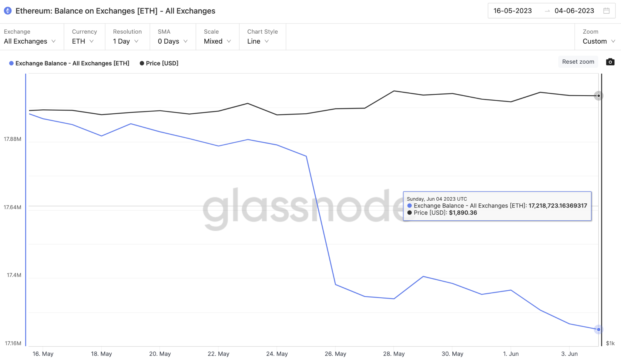Edit the end date 04-06-2023 field

pos(574,11)
